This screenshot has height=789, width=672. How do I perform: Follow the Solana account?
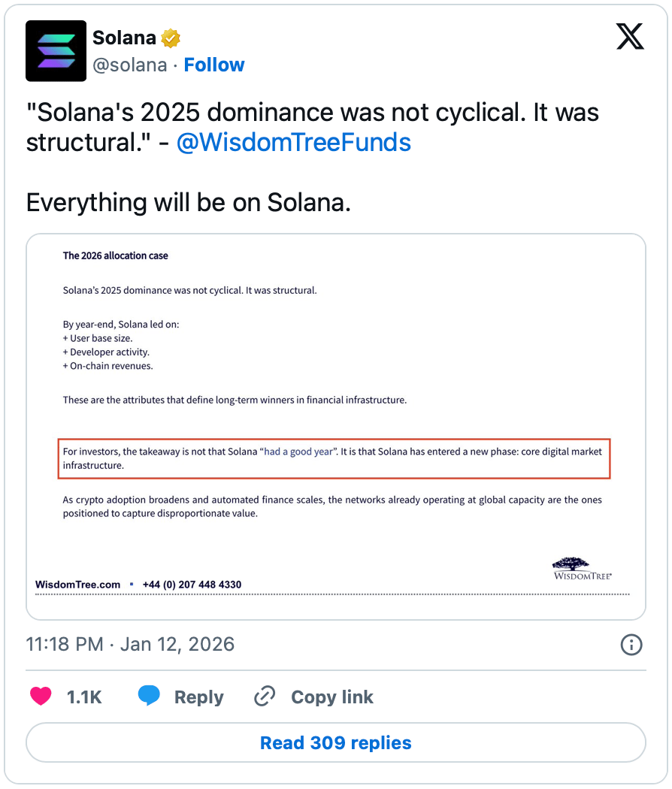point(214,65)
